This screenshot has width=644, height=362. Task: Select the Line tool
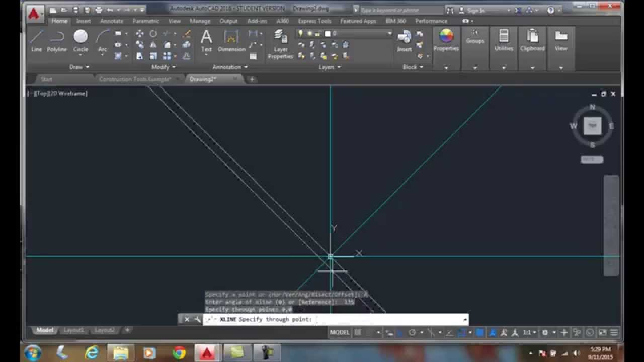tap(37, 41)
